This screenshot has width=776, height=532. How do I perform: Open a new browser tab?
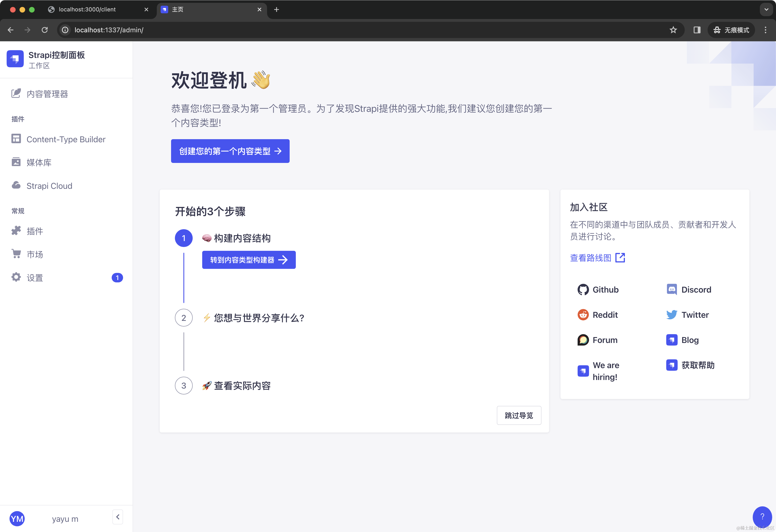[277, 9]
